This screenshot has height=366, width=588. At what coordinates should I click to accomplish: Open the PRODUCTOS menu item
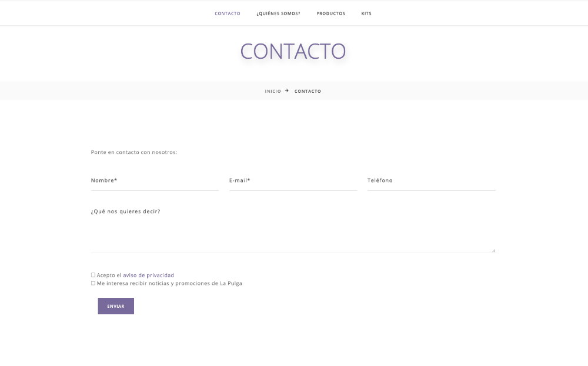[330, 14]
